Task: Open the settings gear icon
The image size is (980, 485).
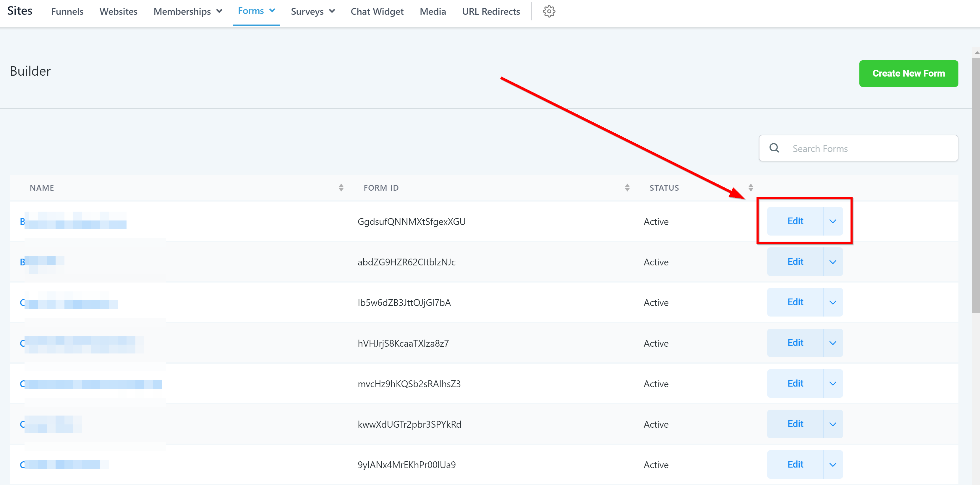Action: coord(549,12)
